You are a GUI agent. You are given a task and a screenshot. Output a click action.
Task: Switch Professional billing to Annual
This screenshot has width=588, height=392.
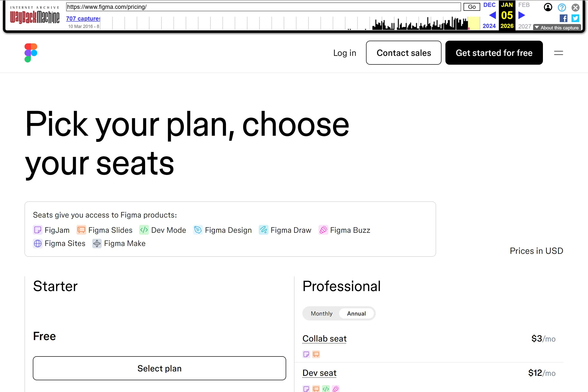coord(356,313)
